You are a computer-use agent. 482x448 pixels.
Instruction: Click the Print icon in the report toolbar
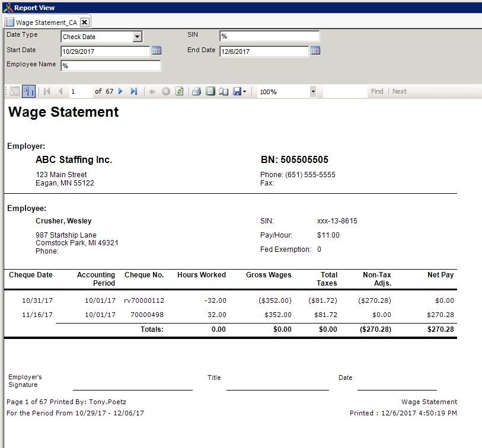pyautogui.click(x=196, y=91)
